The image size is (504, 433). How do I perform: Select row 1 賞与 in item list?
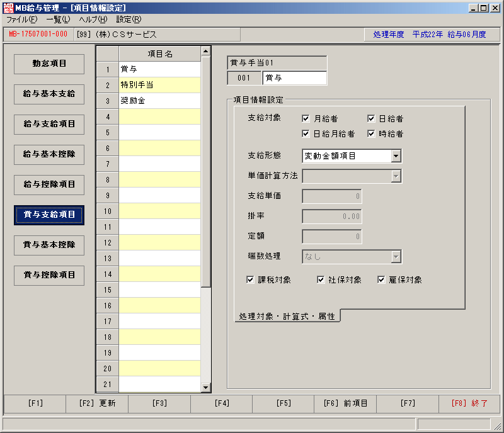coord(160,69)
